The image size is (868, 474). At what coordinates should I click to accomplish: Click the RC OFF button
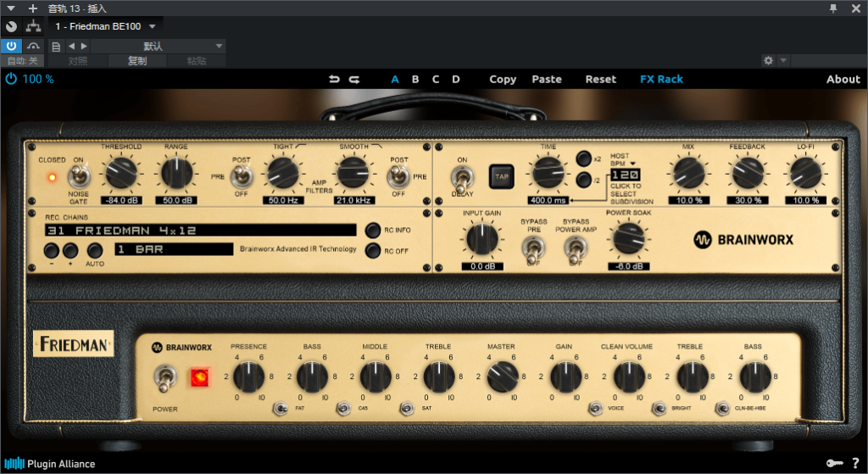[373, 251]
